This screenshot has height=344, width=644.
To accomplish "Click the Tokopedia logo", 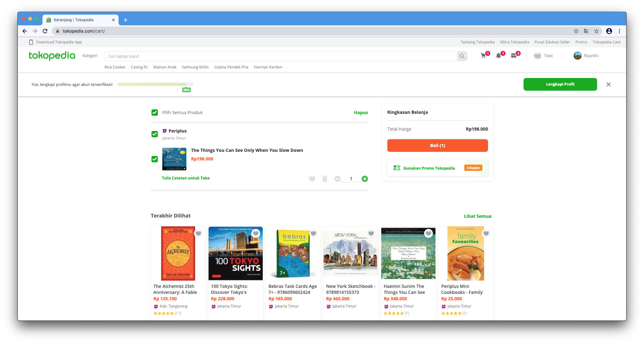I will click(52, 56).
